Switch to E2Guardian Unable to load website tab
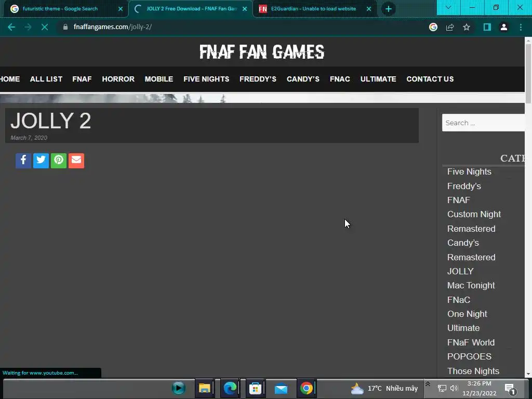 coord(313,9)
